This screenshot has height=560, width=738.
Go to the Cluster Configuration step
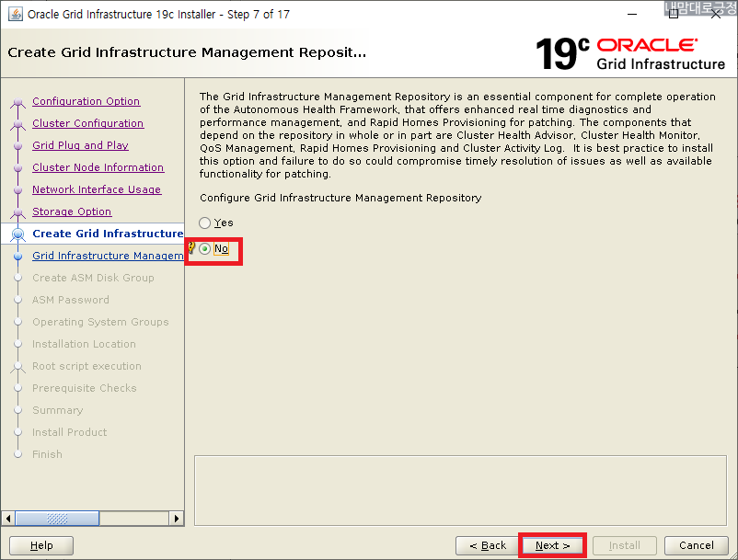(88, 123)
